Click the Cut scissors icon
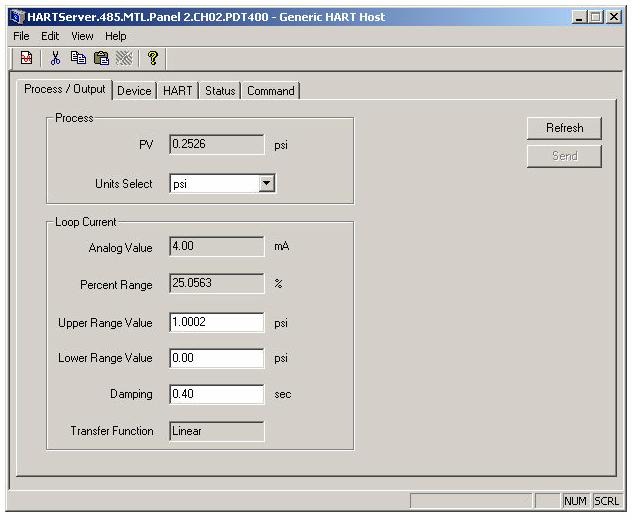The height and width of the screenshot is (520, 632). (55, 58)
